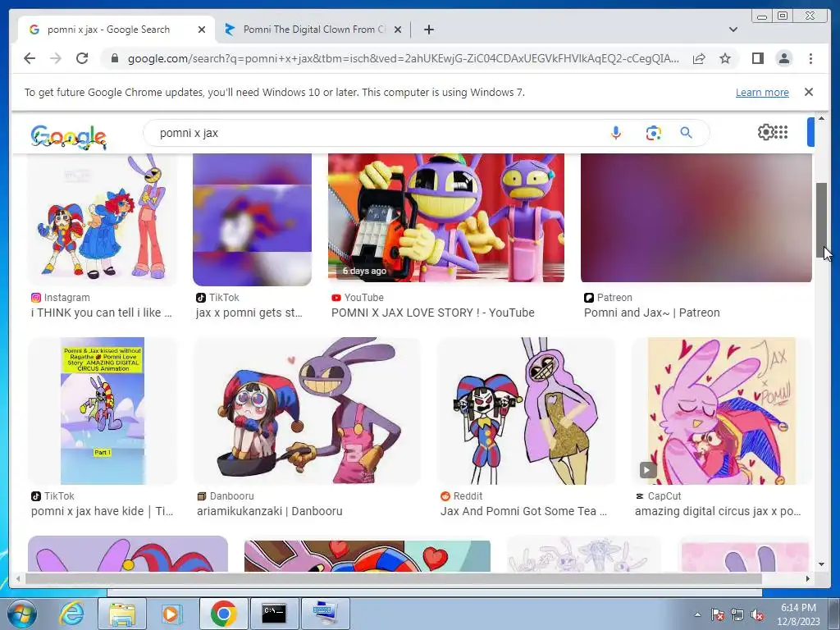View site information lock icon

tap(114, 58)
